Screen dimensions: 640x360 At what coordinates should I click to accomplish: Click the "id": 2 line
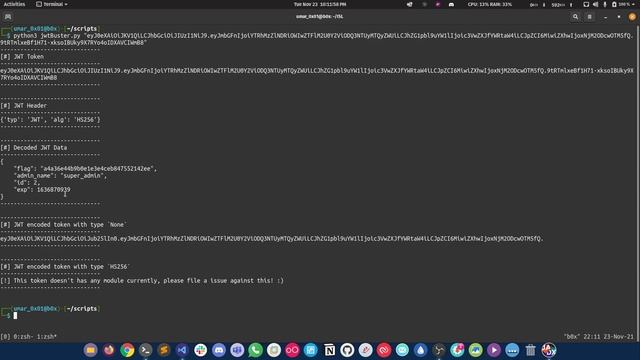pos(27,182)
